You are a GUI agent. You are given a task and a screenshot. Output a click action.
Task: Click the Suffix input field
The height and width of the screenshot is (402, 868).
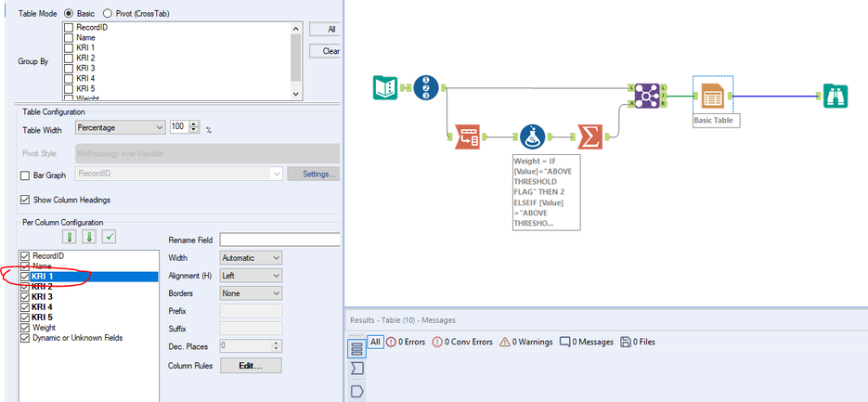click(x=252, y=329)
